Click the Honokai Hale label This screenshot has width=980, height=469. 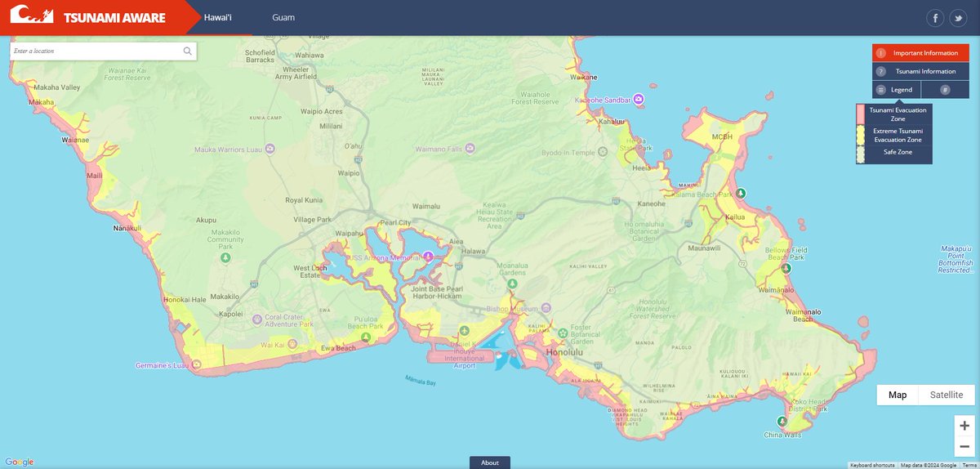[x=185, y=299]
